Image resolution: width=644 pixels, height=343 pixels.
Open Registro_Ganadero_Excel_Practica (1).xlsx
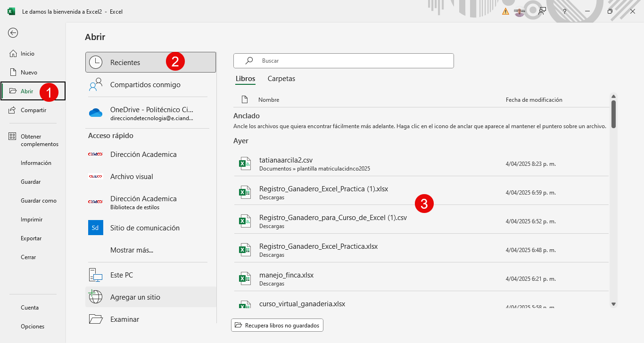coord(421,192)
